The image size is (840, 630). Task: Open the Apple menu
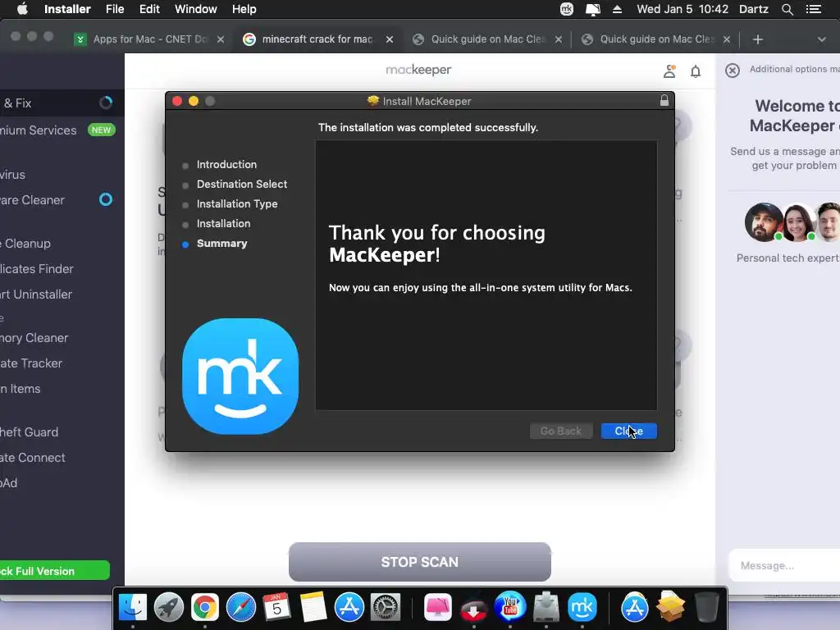[22, 9]
